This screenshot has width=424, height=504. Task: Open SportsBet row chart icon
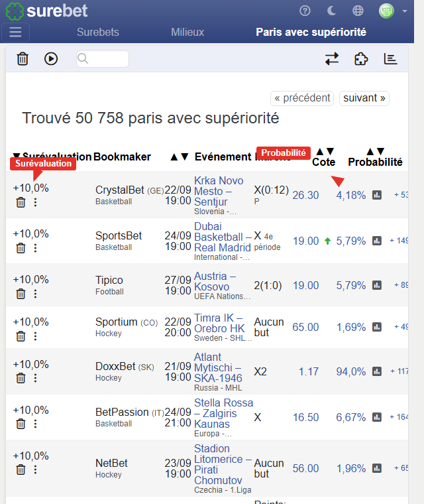[x=377, y=241]
